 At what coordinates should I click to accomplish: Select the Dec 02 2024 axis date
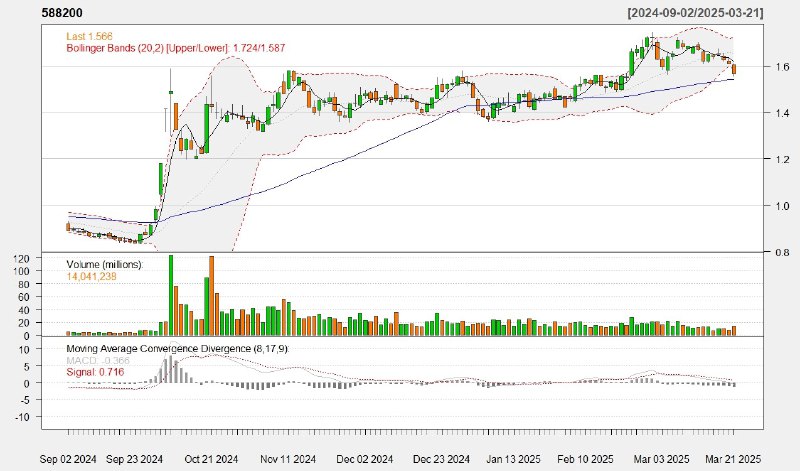353,458
